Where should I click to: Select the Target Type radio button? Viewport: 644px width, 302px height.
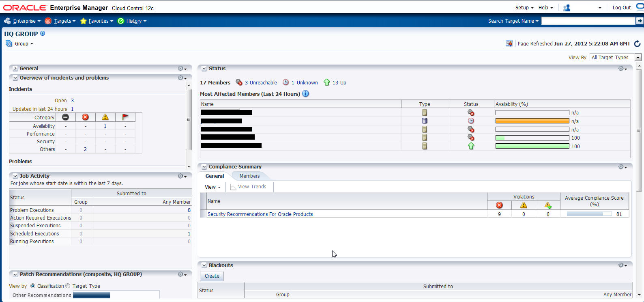click(68, 286)
